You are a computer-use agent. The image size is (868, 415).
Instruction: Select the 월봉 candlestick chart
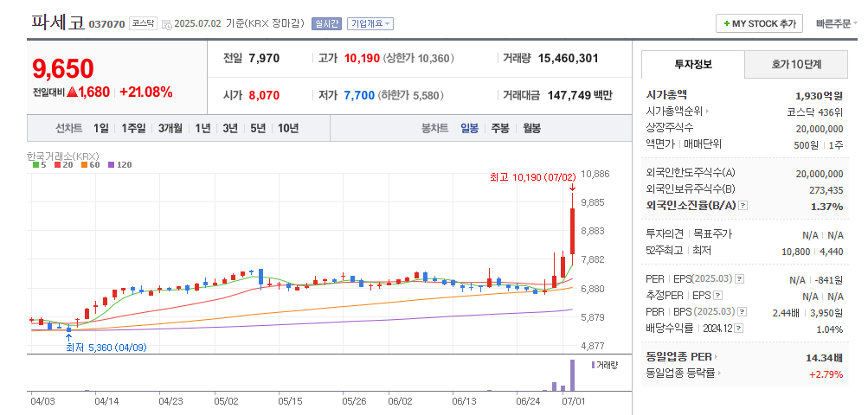[531, 128]
